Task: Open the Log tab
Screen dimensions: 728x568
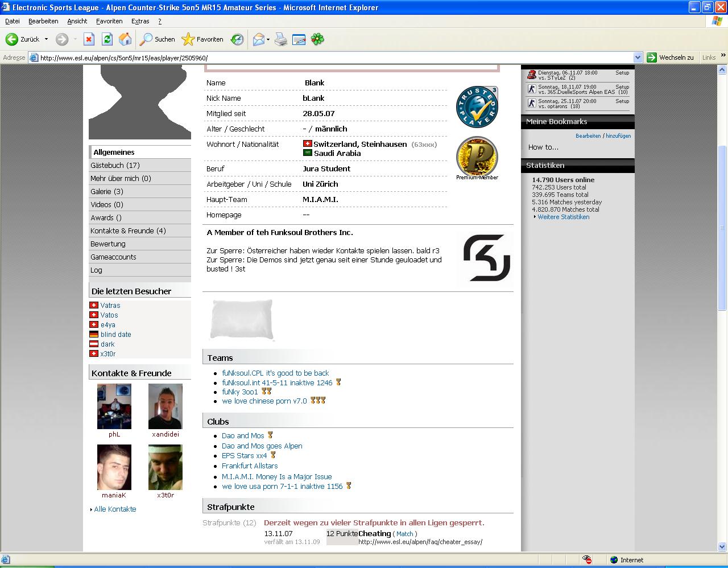Action: 140,270
